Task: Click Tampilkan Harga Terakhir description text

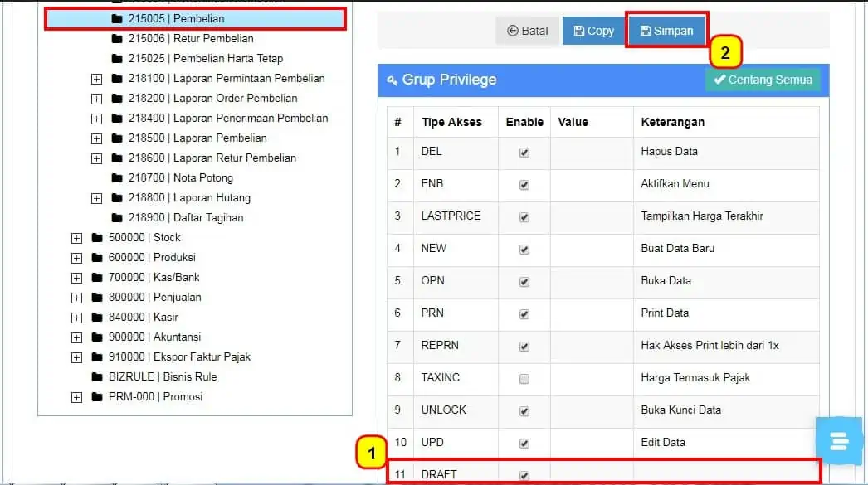Action: point(702,216)
